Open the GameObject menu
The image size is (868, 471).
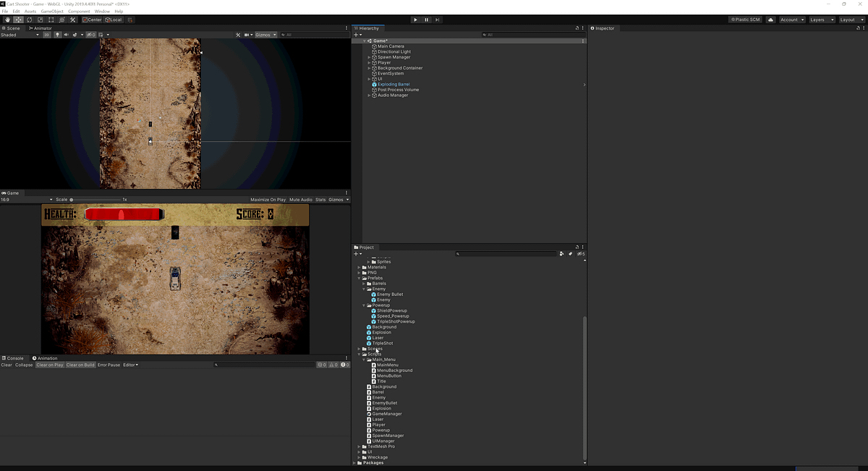click(x=51, y=12)
